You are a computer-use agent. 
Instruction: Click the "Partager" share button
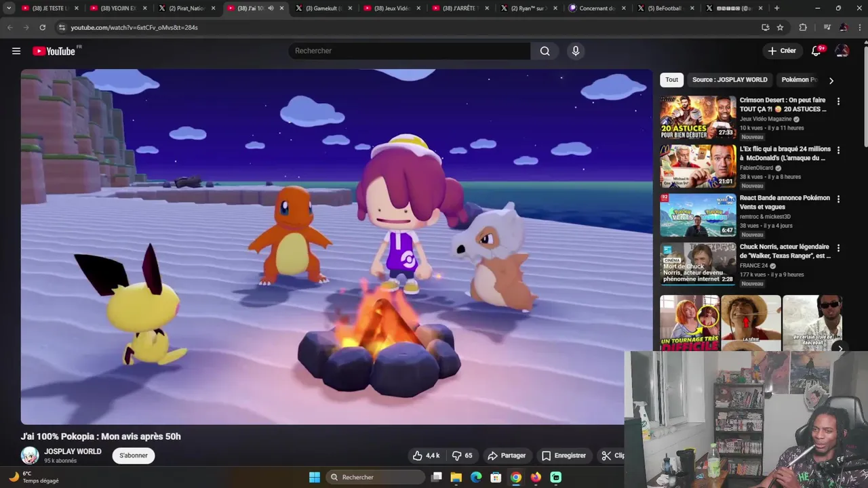coord(507,455)
